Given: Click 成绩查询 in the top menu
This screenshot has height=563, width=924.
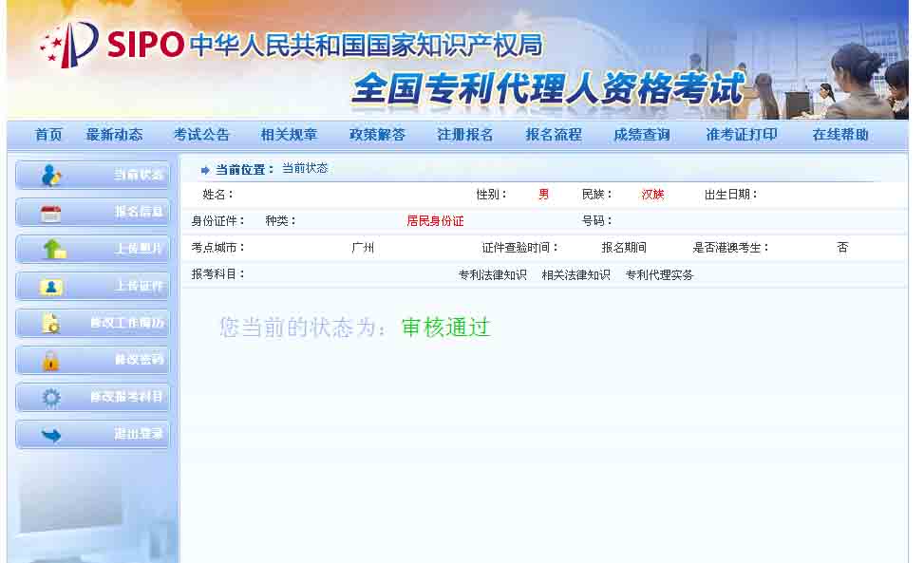Looking at the screenshot, I should coord(641,135).
